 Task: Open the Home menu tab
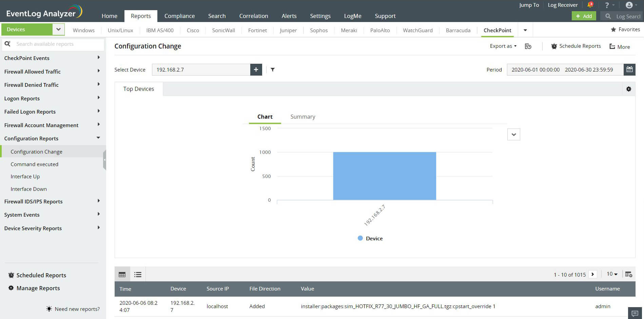click(x=110, y=16)
